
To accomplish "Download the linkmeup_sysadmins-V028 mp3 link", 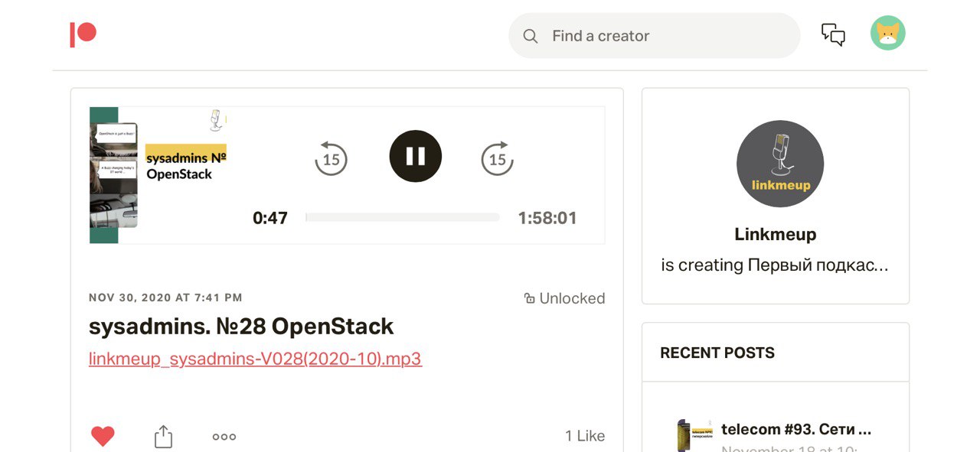I will point(255,359).
